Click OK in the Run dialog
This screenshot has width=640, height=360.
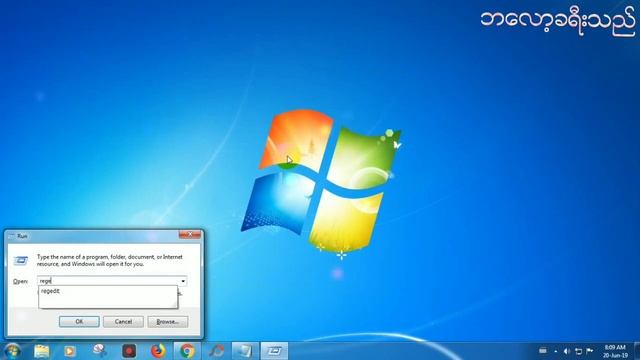coord(79,322)
